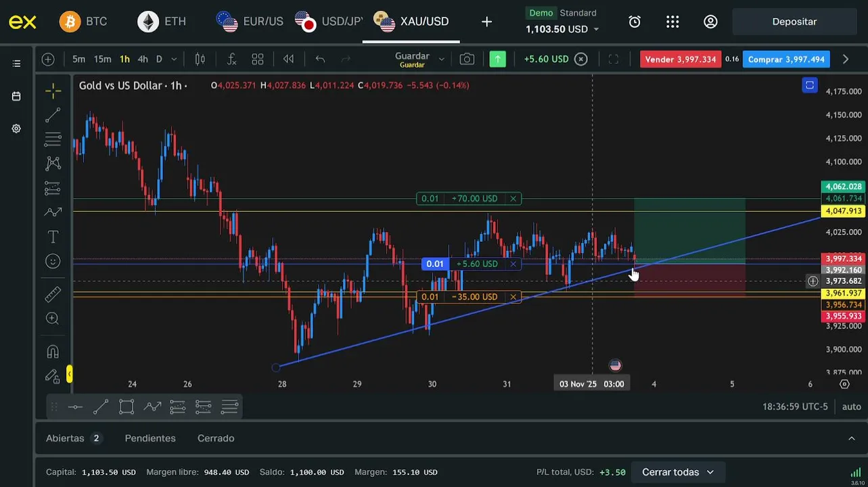Open the Demo Standard account dropdown
Screen dimensions: 868x487
562,22
